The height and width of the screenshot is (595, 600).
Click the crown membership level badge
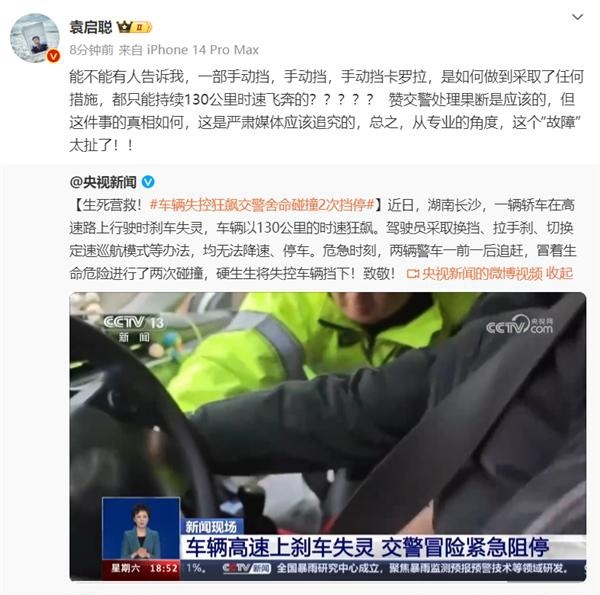pyautogui.click(x=134, y=27)
